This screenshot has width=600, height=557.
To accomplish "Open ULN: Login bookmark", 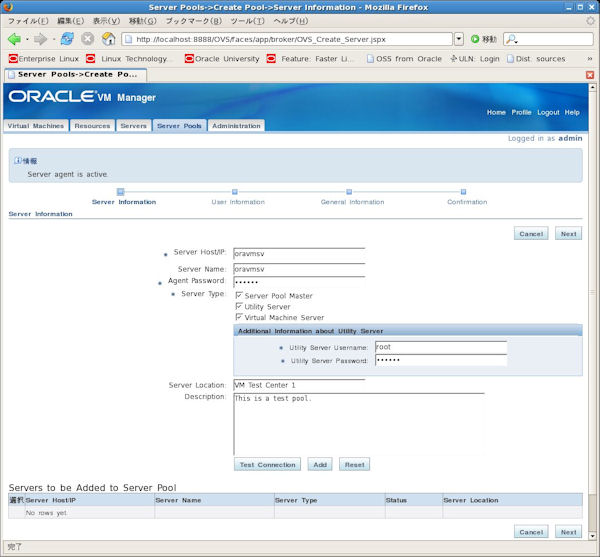I will [x=474, y=59].
